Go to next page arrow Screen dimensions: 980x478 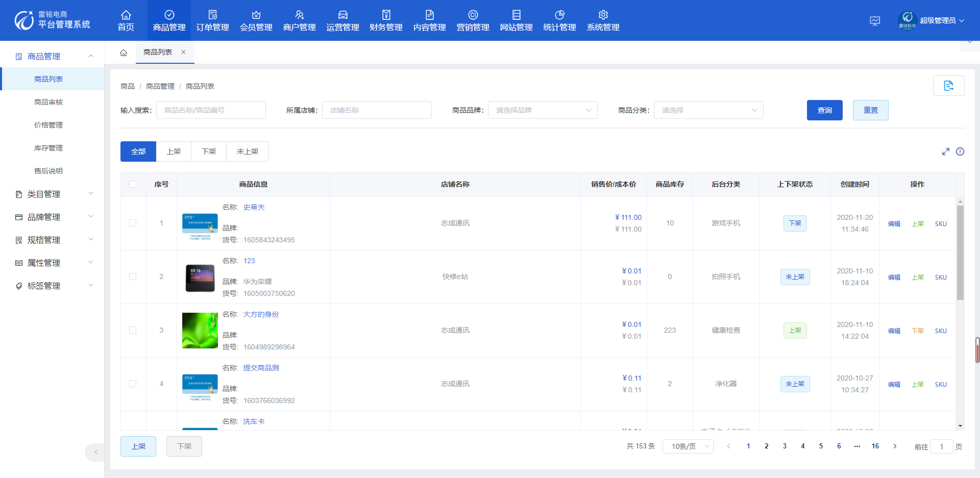895,446
